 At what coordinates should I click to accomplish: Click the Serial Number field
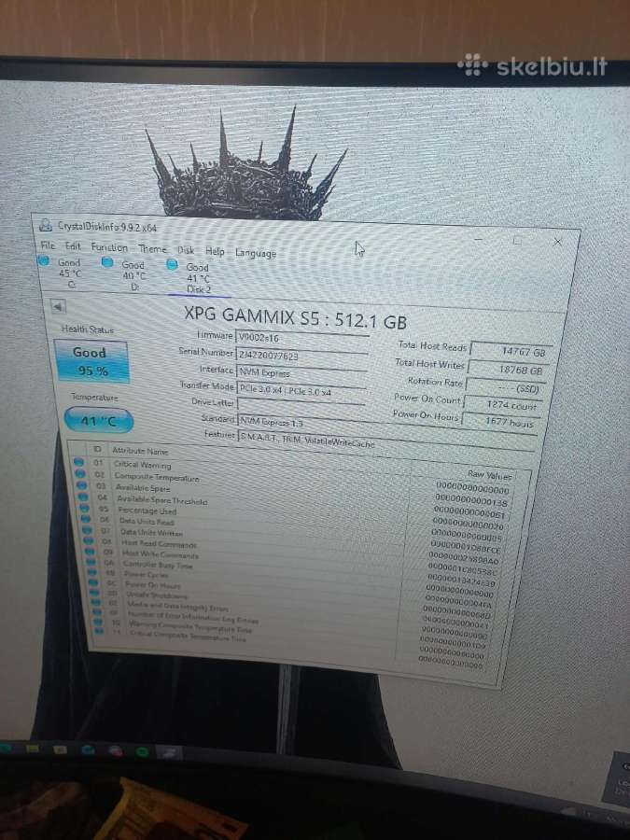[x=301, y=356]
